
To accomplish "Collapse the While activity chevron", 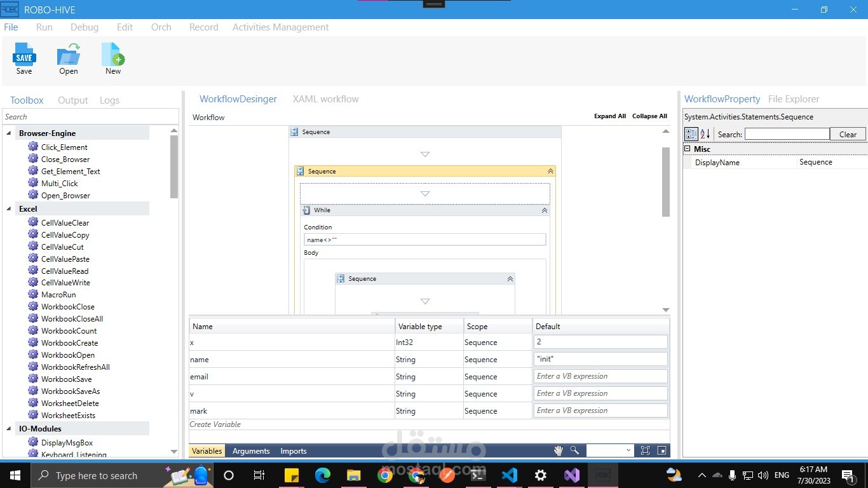I will (545, 210).
